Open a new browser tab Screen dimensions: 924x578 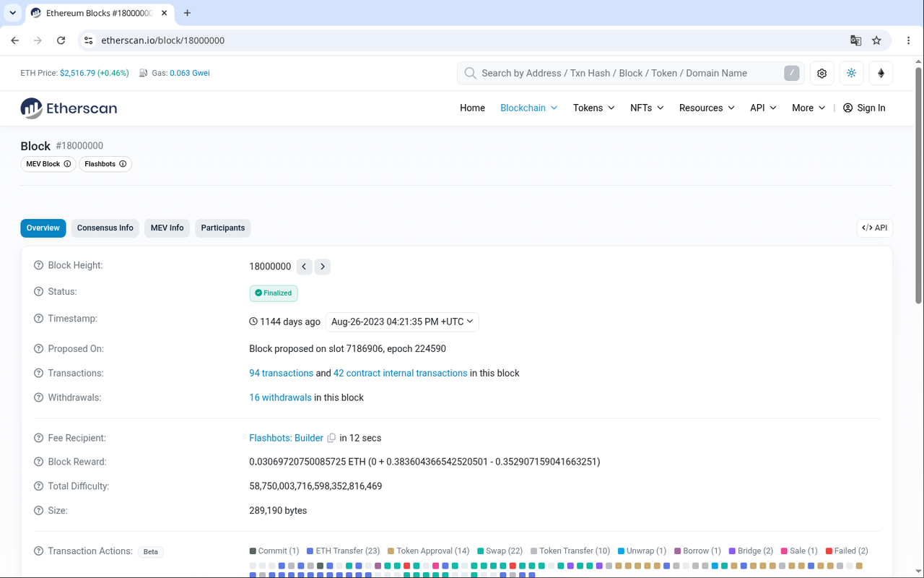188,13
